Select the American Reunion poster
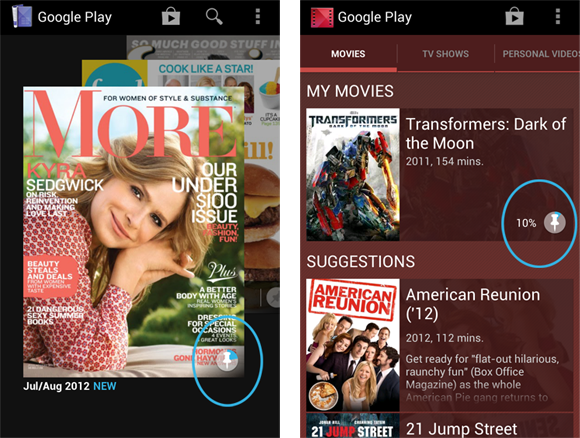 click(353, 345)
